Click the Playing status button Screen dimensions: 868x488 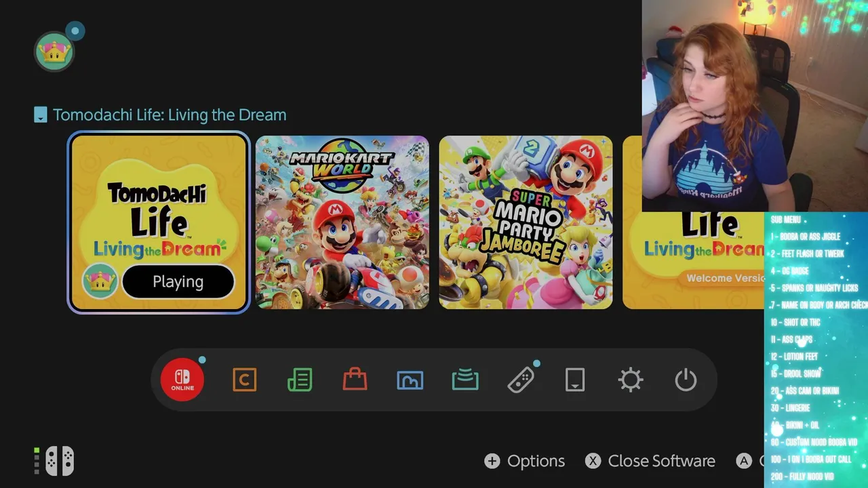pyautogui.click(x=178, y=282)
